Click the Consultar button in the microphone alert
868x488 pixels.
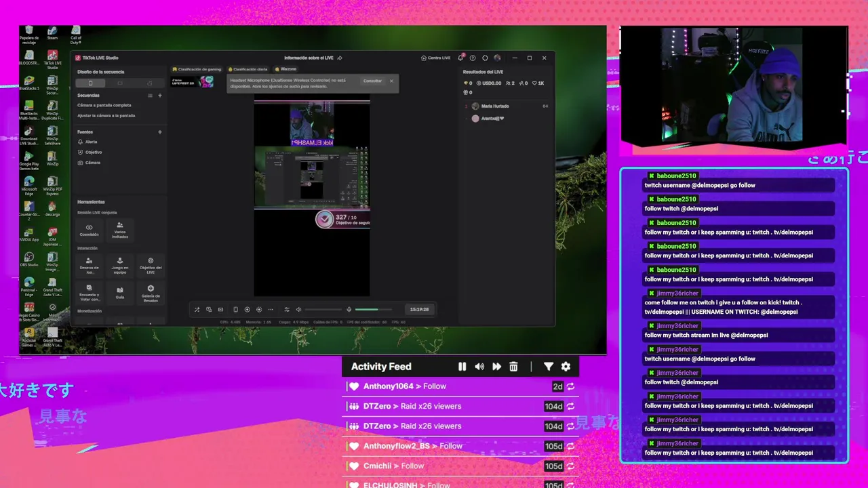372,81
